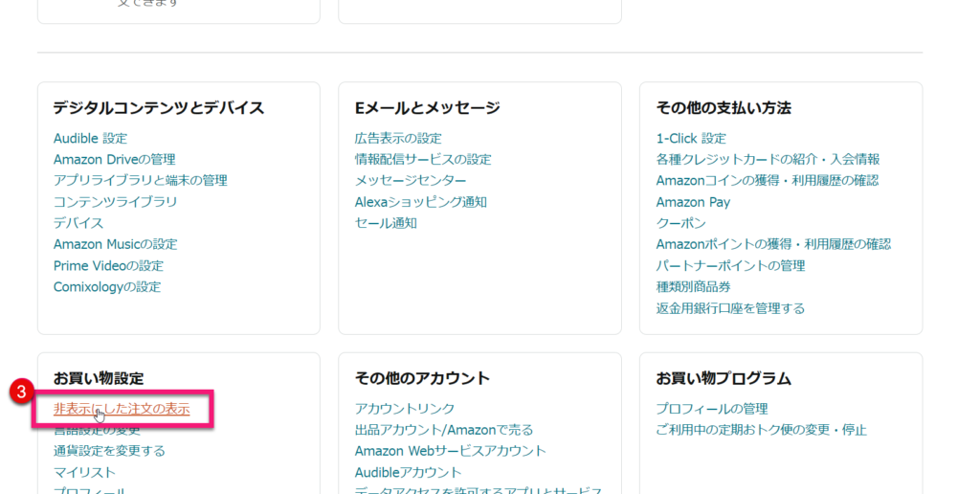Click the 広告表示の設定 link

(398, 139)
